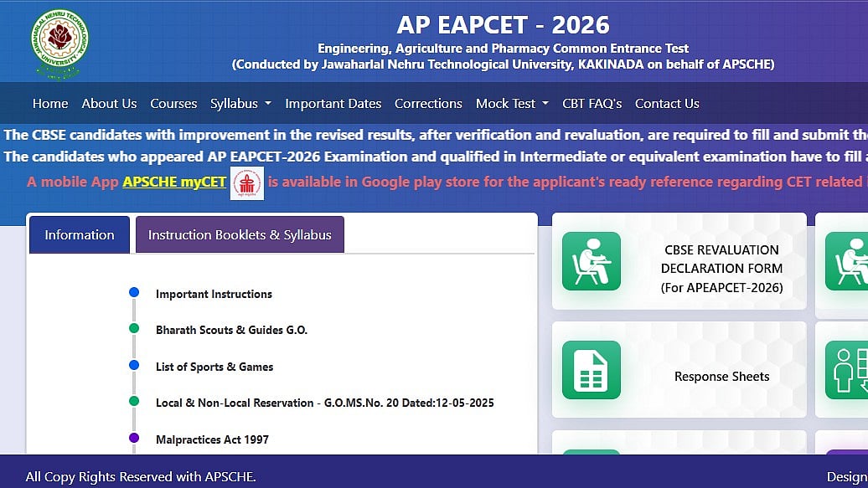This screenshot has height=488, width=868.
Task: Click the spreadsheet icon on Response Sheets card
Action: tap(592, 370)
